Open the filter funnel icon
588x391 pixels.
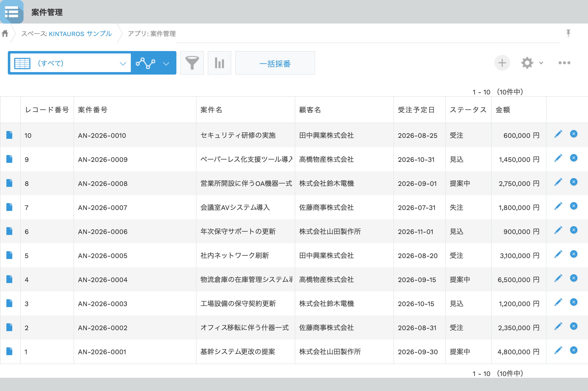click(192, 63)
